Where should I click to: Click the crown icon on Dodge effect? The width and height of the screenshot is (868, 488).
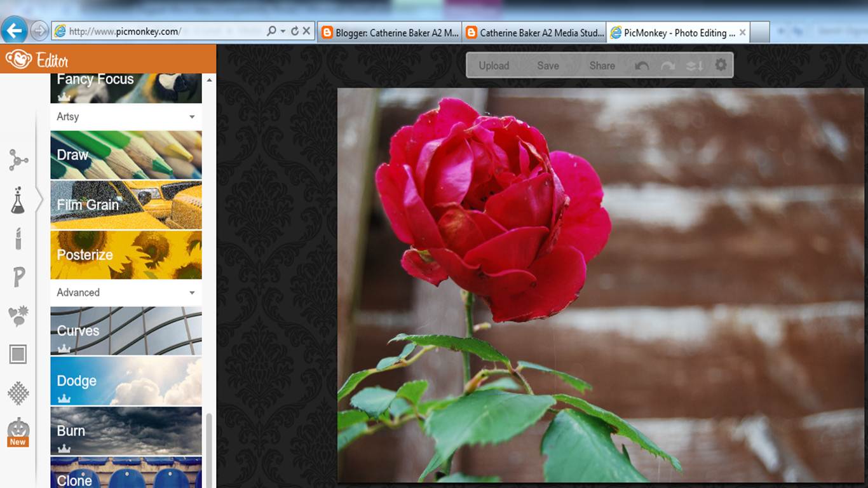tap(64, 398)
